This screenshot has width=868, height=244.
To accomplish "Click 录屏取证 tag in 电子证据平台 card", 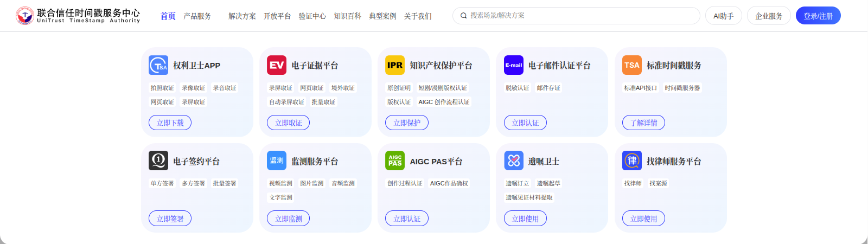I will click(280, 88).
